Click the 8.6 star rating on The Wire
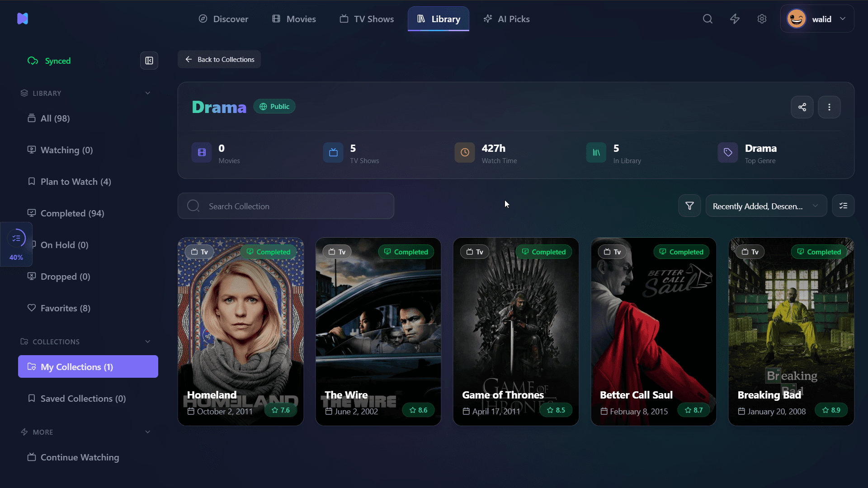 click(418, 410)
